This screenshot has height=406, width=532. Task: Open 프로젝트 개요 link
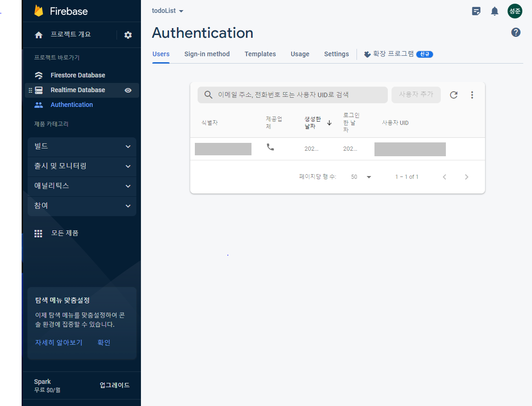(70, 34)
